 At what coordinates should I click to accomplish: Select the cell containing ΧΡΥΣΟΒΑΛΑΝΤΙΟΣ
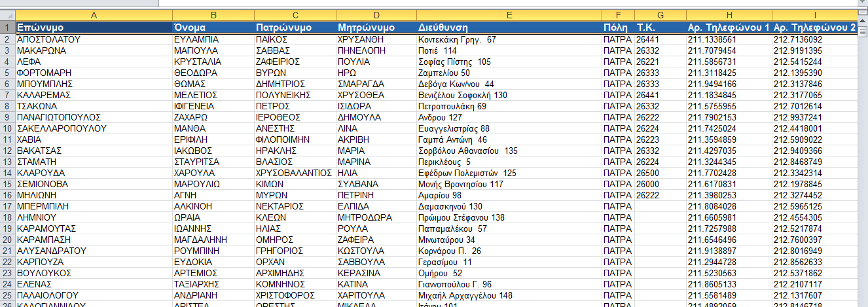[294, 173]
